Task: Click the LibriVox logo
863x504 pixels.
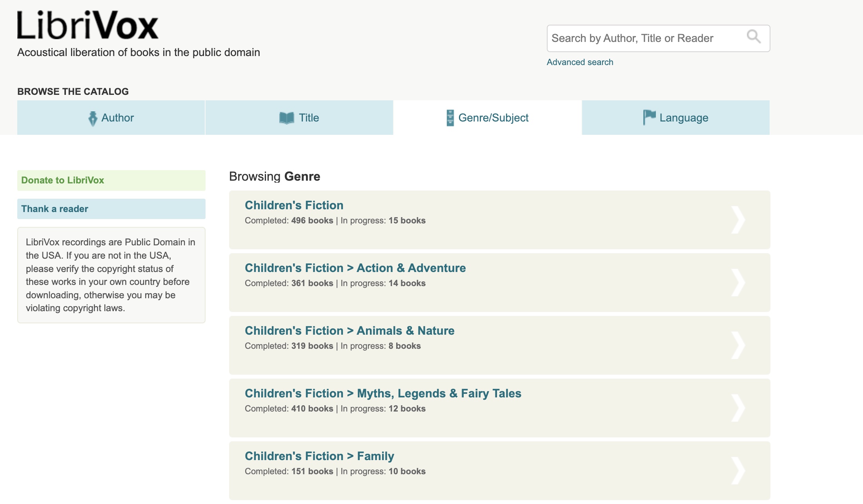Action: pyautogui.click(x=88, y=25)
